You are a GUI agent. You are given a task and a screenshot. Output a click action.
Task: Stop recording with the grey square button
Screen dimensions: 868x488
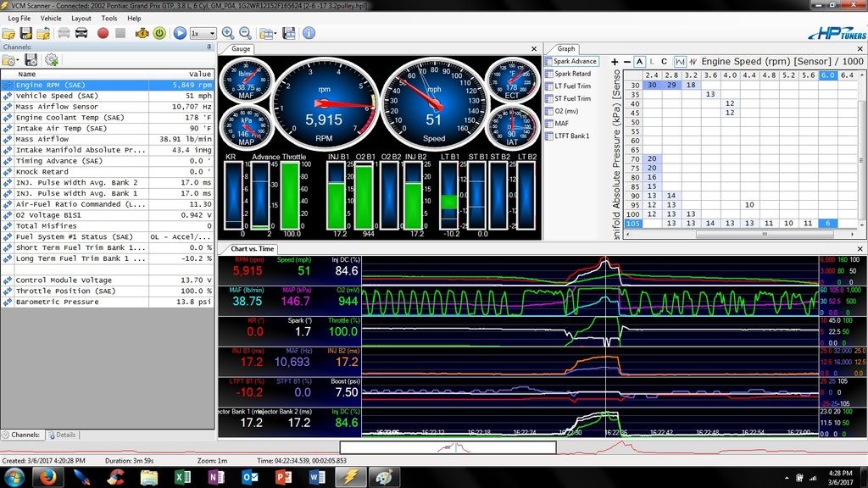(120, 33)
